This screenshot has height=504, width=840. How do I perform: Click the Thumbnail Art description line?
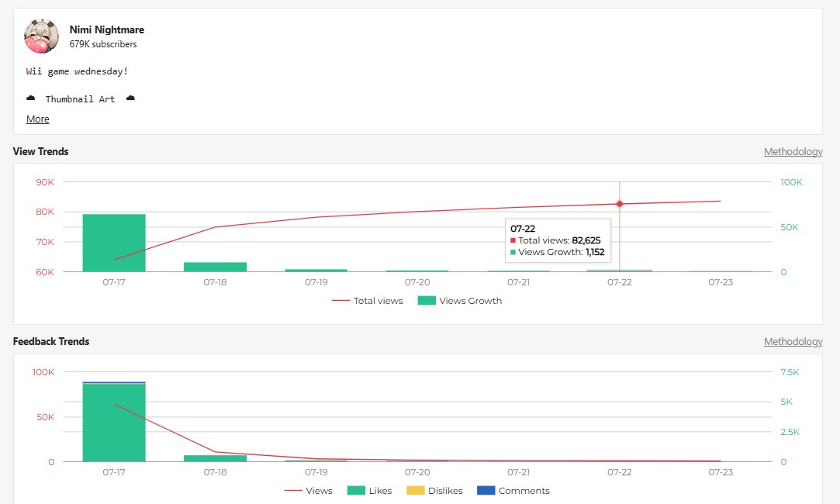pos(81,99)
